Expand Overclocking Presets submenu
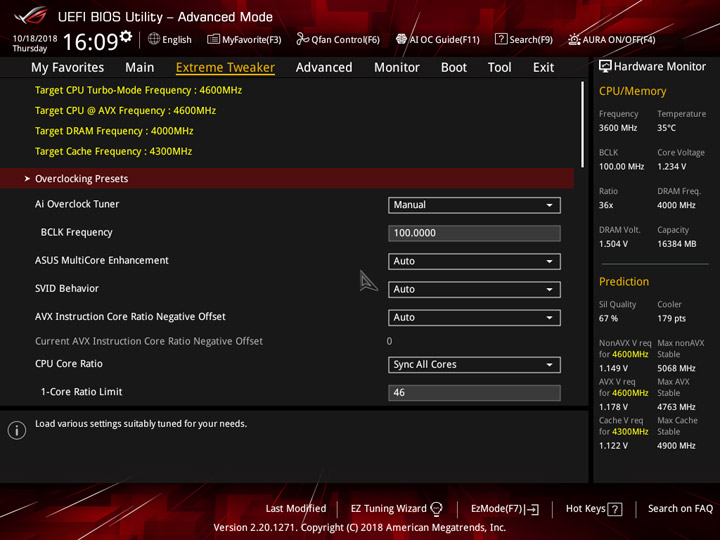The image size is (720, 540). click(x=287, y=179)
